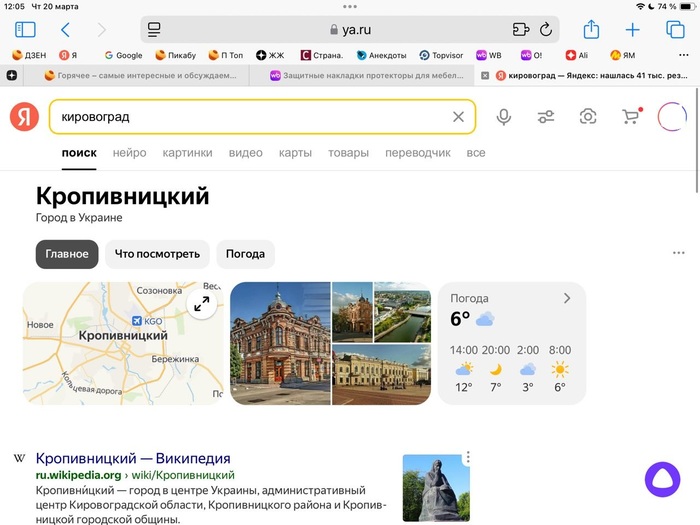Go back to the previous page
This screenshot has height=525, width=700.
pyautogui.click(x=66, y=30)
